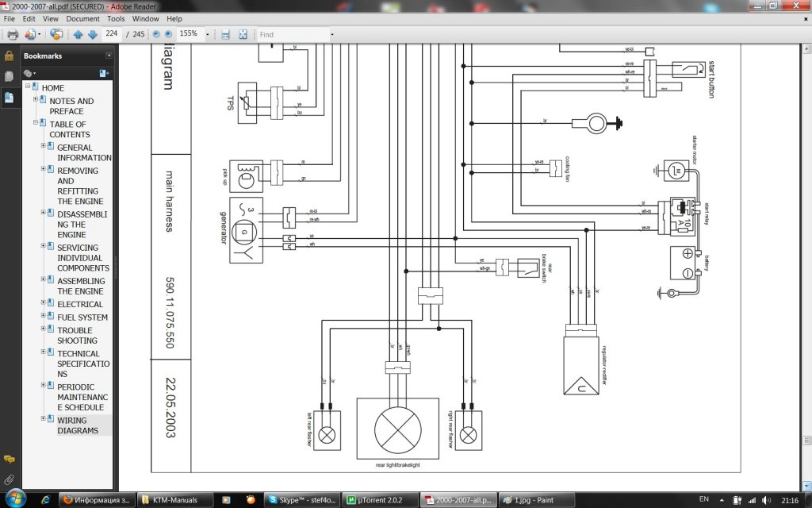
Task: Select the FUEL SYSTEM bookmark
Action: [x=82, y=317]
